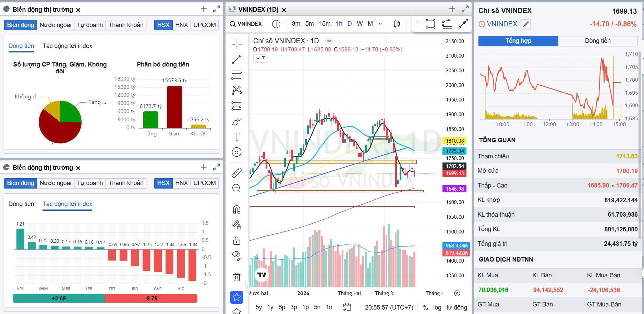
Task: Select the text annotation tool
Action: 236,136
